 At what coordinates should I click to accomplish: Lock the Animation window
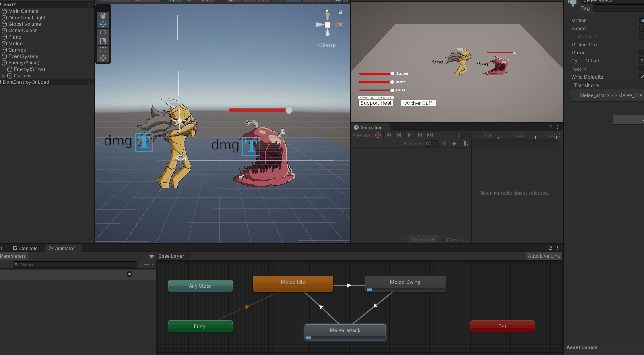(x=551, y=127)
